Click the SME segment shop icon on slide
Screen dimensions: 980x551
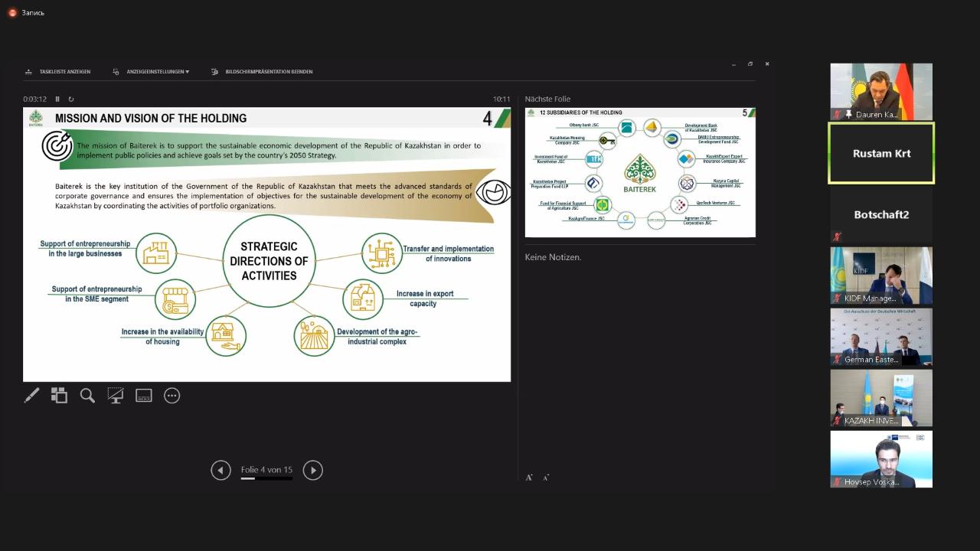coord(175,298)
